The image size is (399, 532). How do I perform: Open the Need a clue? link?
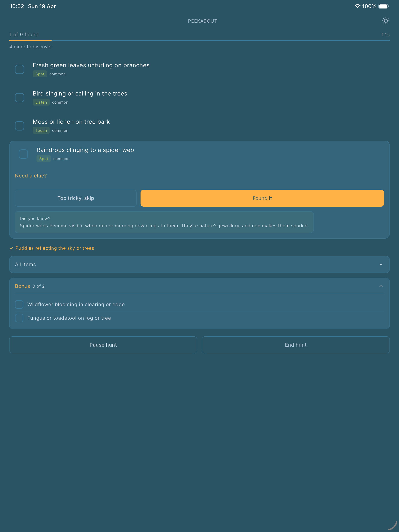tap(31, 176)
